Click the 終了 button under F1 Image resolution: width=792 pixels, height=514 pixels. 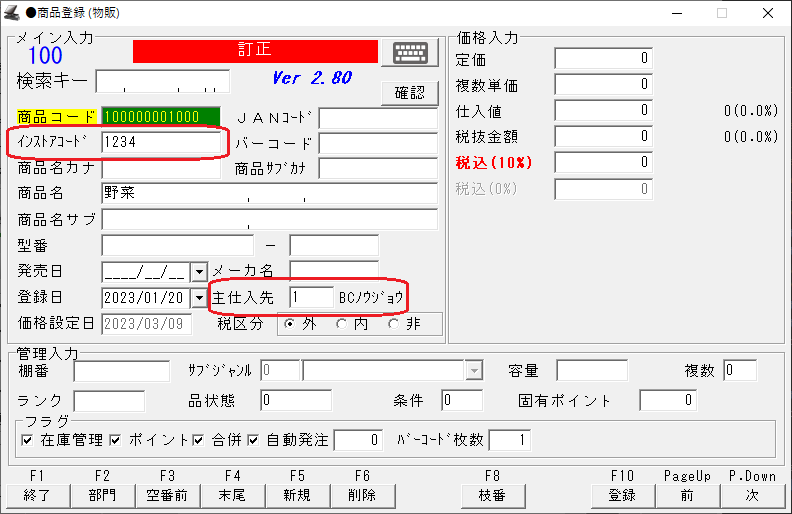[x=37, y=495]
